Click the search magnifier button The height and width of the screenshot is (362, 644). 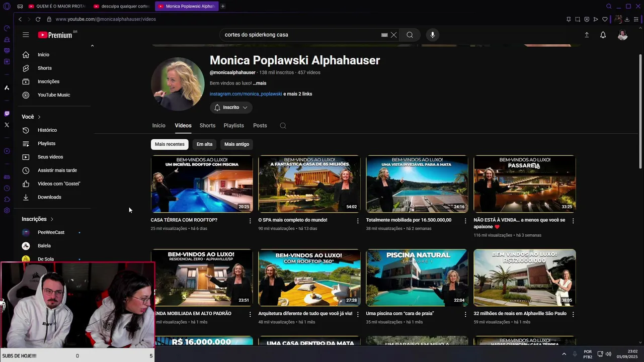410,35
